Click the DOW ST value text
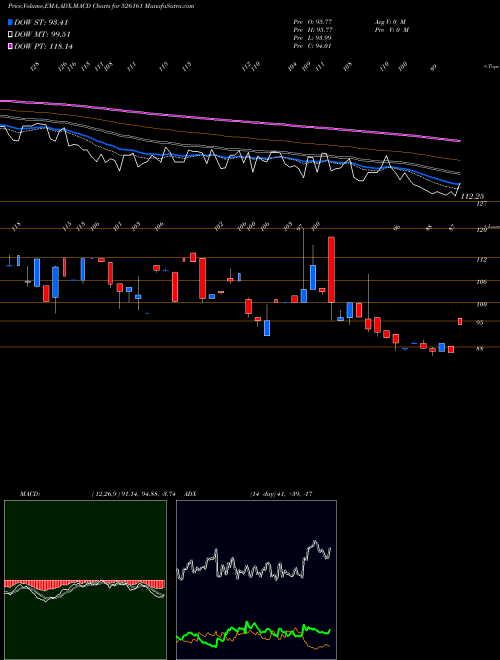Screen dimensions: 500x660 coord(41,22)
